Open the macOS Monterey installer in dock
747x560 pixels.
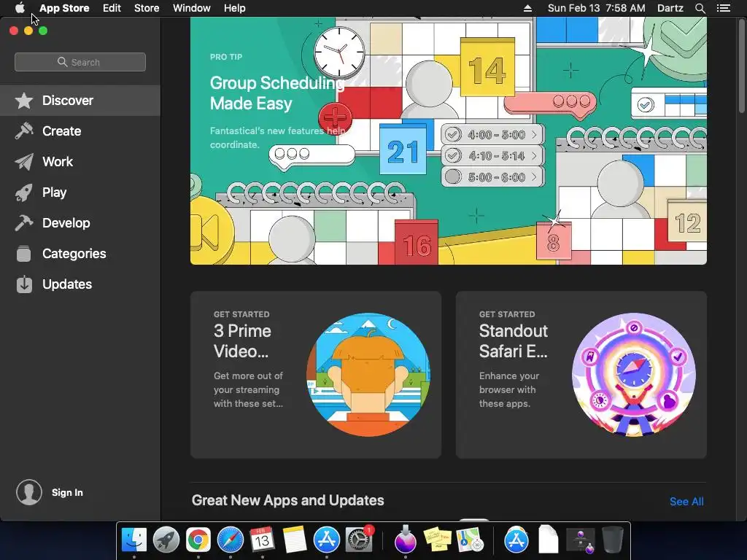point(406,540)
